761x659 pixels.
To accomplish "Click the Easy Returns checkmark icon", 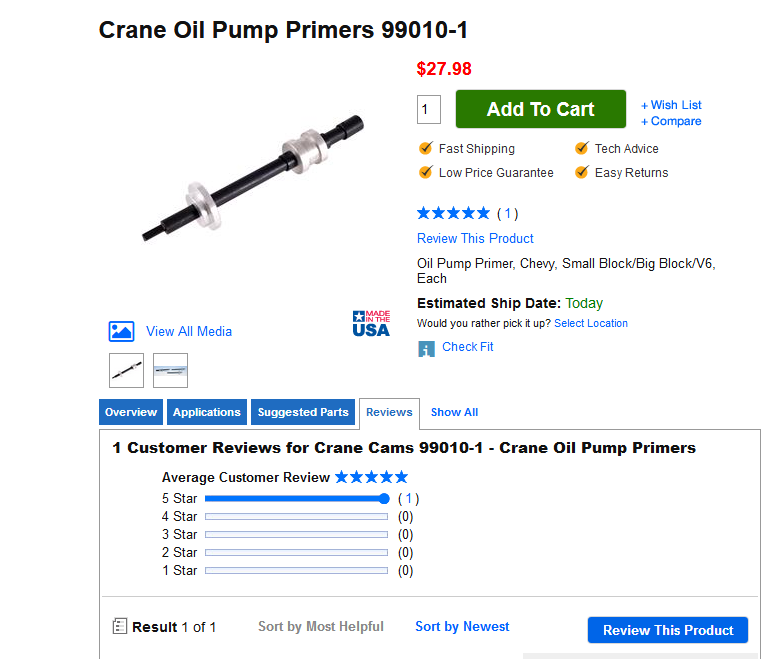I will [581, 173].
